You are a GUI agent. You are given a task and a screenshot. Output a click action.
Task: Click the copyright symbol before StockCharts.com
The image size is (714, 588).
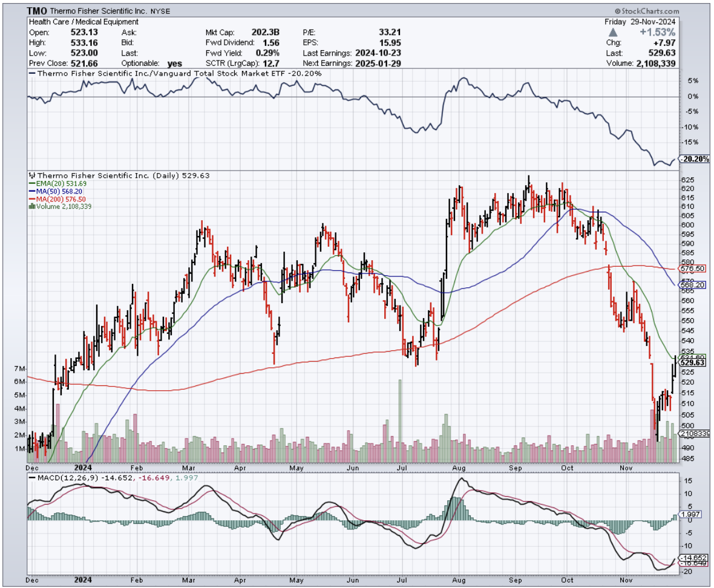coord(618,11)
